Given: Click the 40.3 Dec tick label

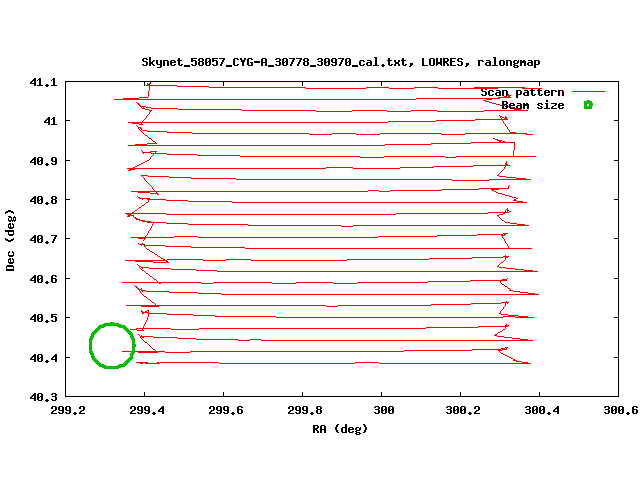Looking at the screenshot, I should [x=43, y=397].
